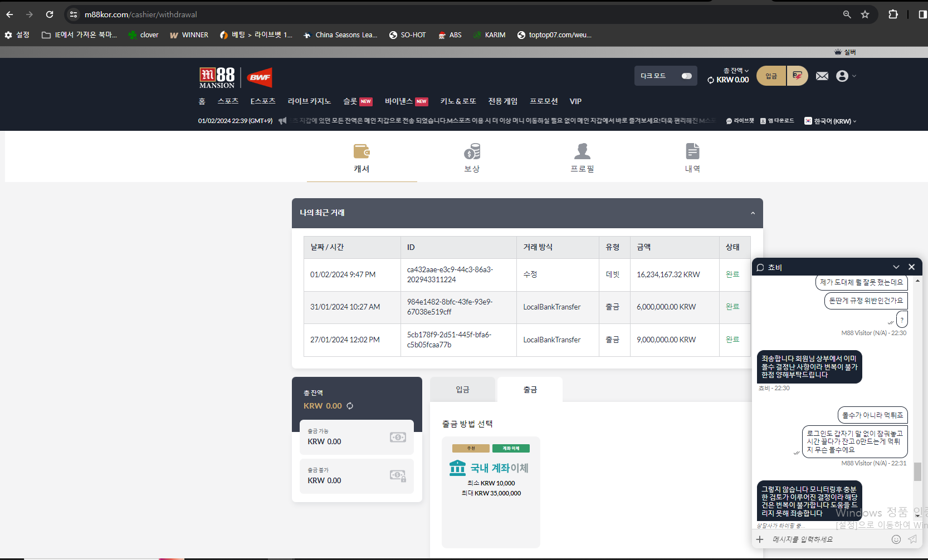Screen dimensions: 928x560
Task: Click the send message arrow in chat
Action: [x=912, y=539]
